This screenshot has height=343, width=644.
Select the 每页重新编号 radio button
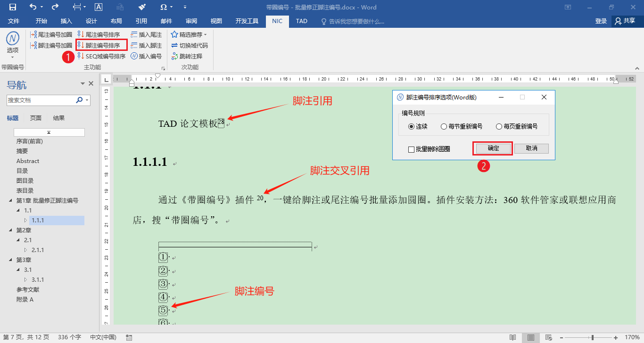pyautogui.click(x=499, y=125)
